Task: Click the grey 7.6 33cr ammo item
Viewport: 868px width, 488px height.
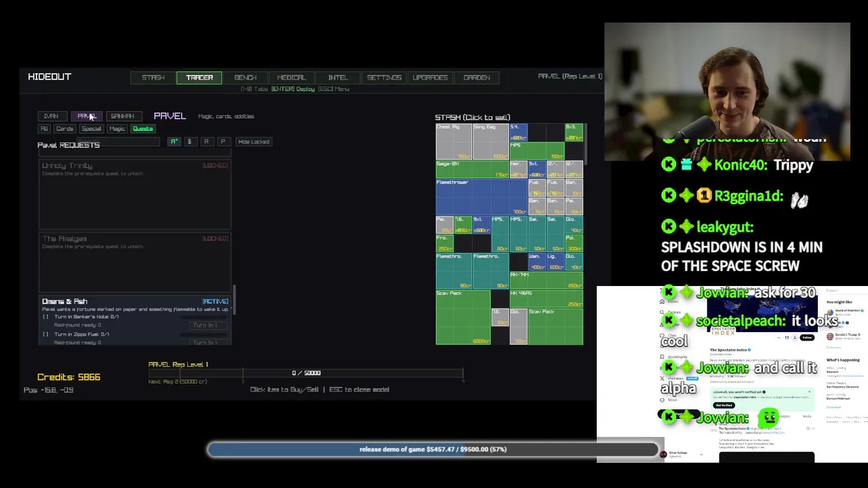Action: [x=500, y=317]
